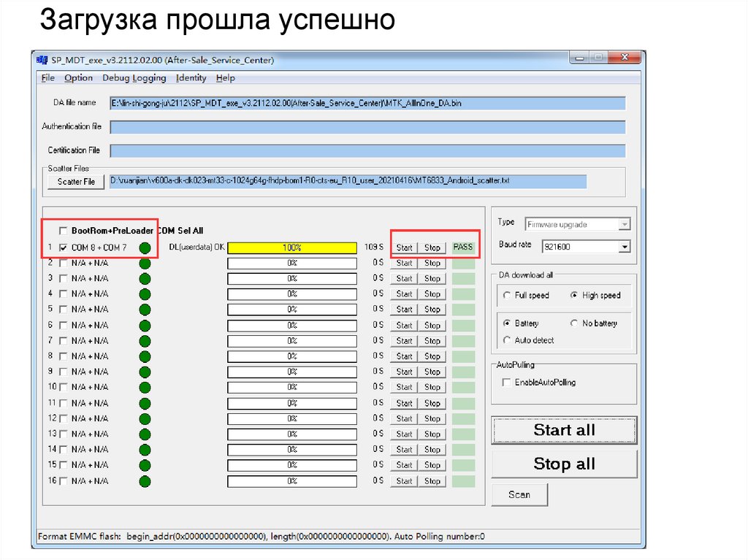Click the Scatter file path field

[348, 181]
